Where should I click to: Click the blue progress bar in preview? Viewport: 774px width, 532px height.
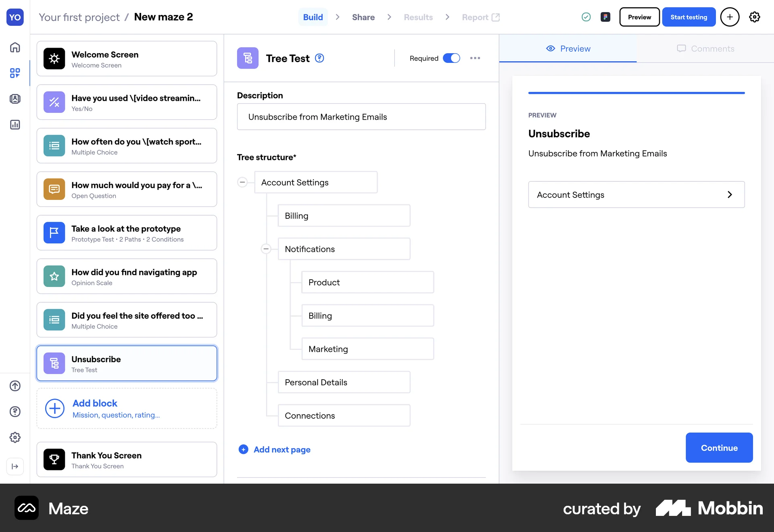pos(636,93)
